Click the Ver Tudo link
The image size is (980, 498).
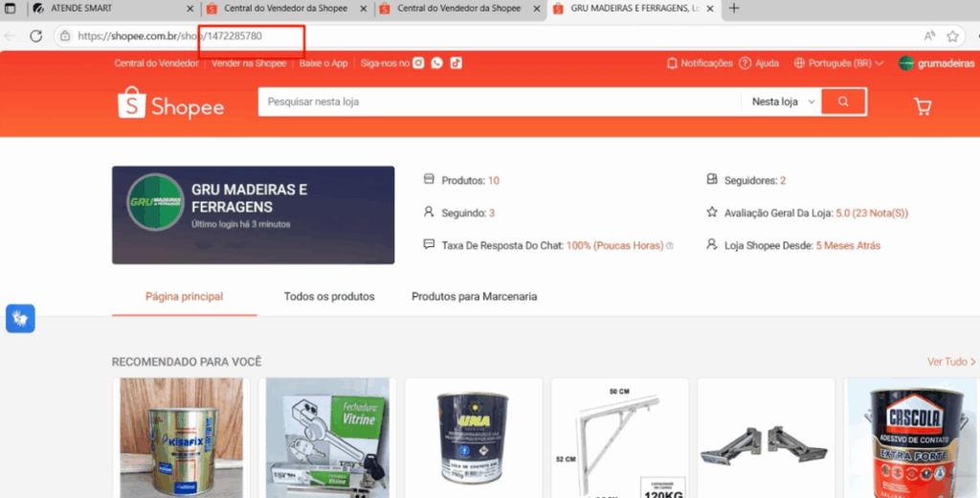(951, 362)
